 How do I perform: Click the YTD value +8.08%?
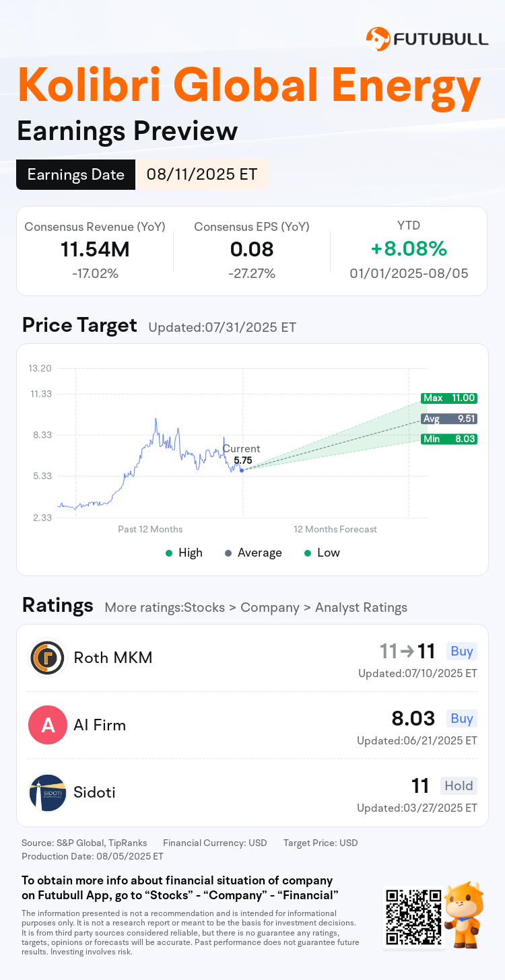click(x=409, y=249)
